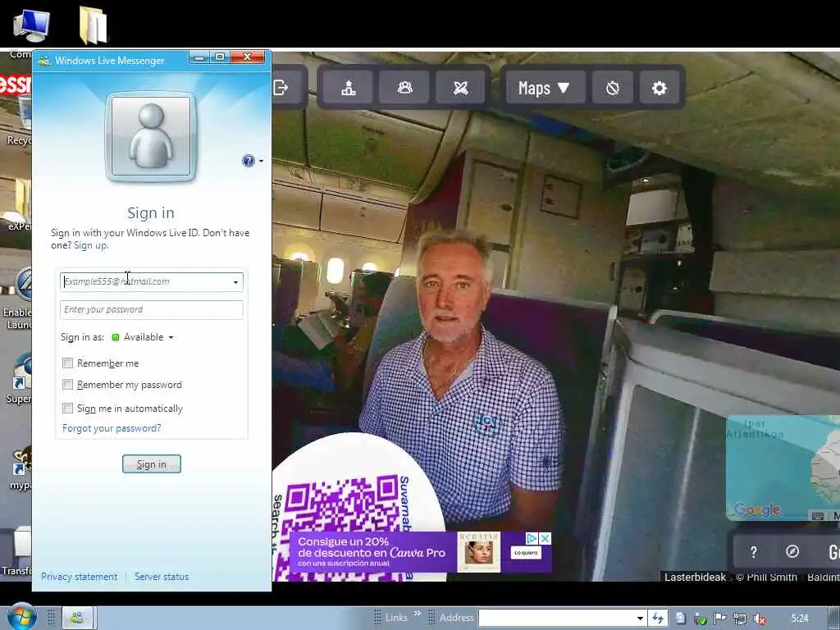The height and width of the screenshot is (630, 840).
Task: Click the compass icon in game
Action: (x=792, y=552)
